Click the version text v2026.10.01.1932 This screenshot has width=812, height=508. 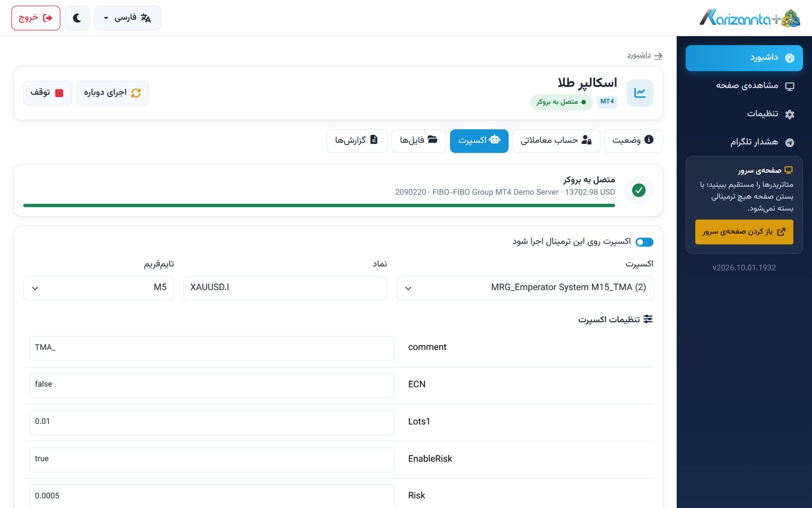tap(744, 268)
